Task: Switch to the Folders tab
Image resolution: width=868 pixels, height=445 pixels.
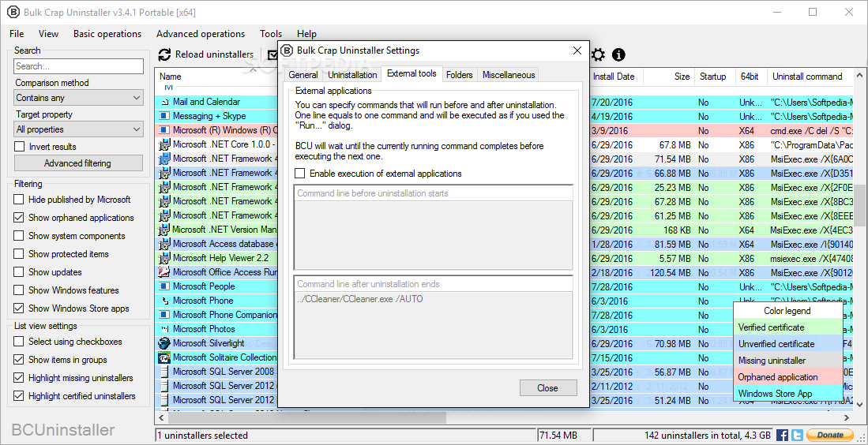Action: (x=460, y=75)
